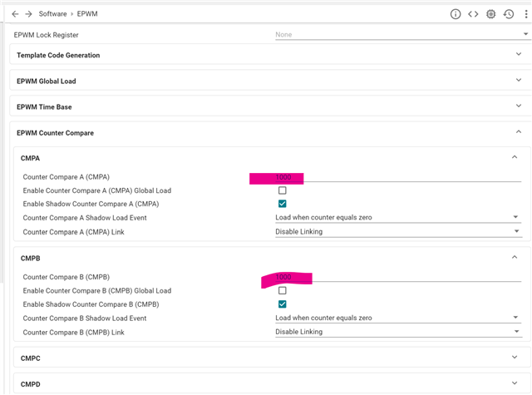The height and width of the screenshot is (395, 532).
Task: Open Counter Compare A Shadow Load Event dropdown
Action: (397, 218)
